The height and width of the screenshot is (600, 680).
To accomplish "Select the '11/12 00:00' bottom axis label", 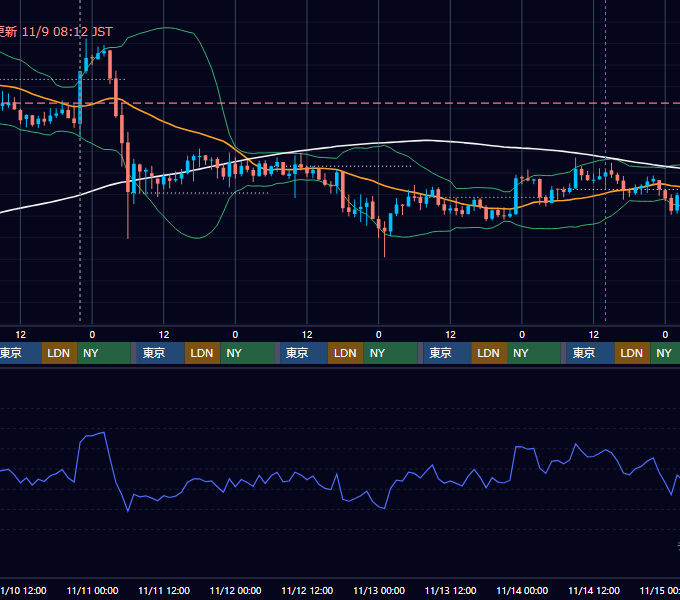I will tap(235, 590).
